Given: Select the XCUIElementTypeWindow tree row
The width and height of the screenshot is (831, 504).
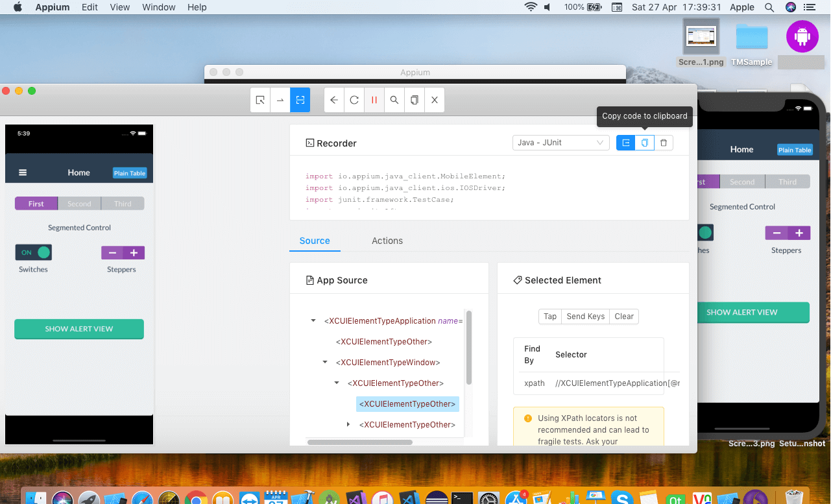Looking at the screenshot, I should 388,362.
